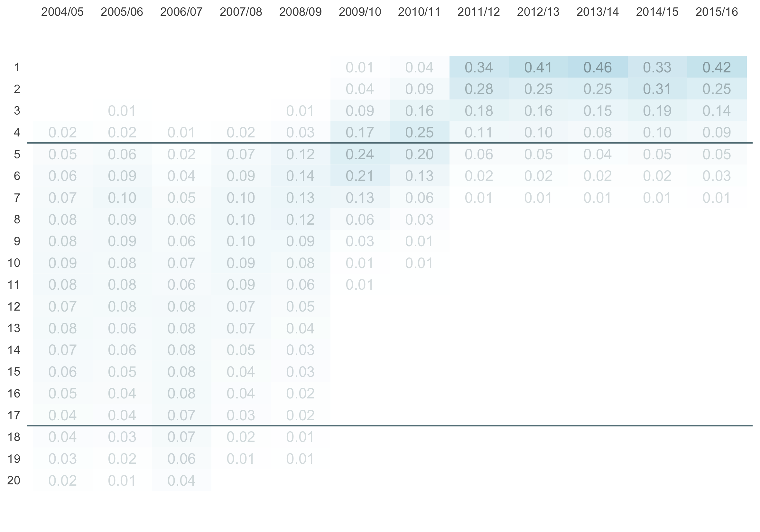Click 0.02 in row 20 of 2004/05
Screen dimensions: 760x532
pos(62,481)
